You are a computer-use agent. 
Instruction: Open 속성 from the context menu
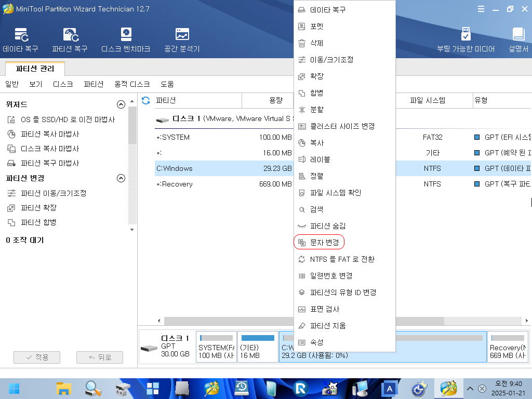[344, 342]
